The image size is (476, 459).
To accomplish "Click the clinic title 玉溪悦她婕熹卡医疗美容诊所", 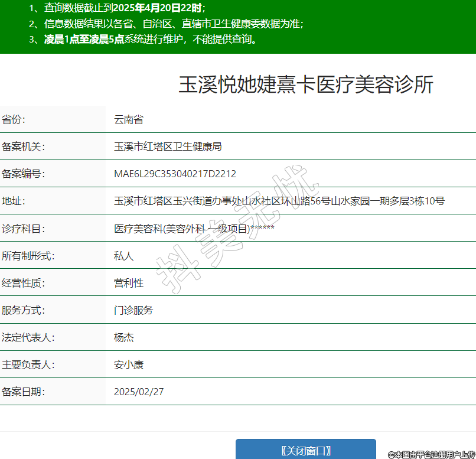I will [306, 85].
